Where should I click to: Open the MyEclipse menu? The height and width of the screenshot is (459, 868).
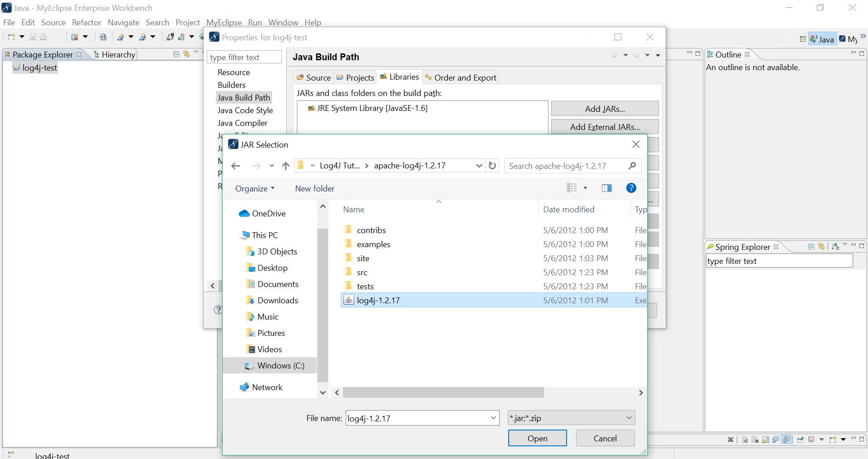(224, 22)
